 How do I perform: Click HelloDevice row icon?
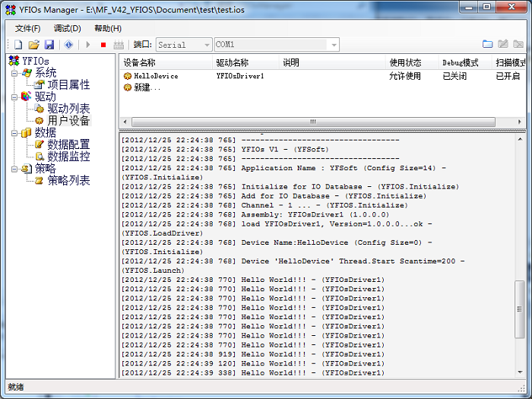(127, 76)
